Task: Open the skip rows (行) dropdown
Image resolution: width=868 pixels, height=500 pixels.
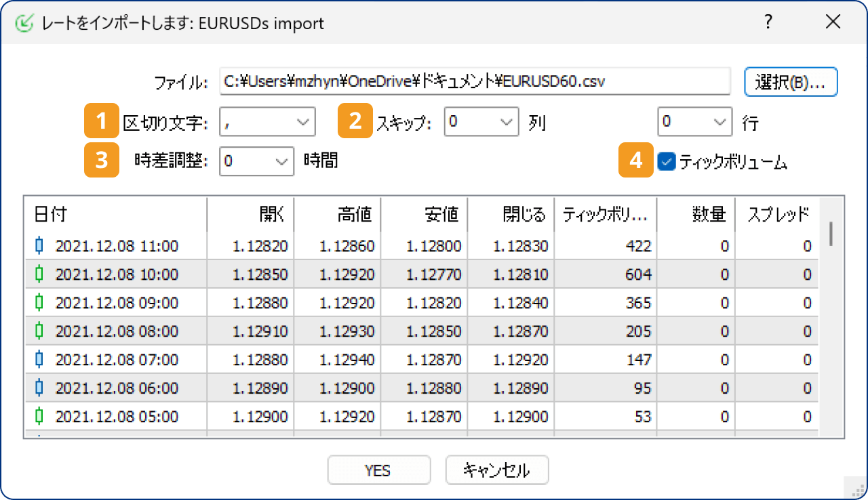Action: [694, 122]
